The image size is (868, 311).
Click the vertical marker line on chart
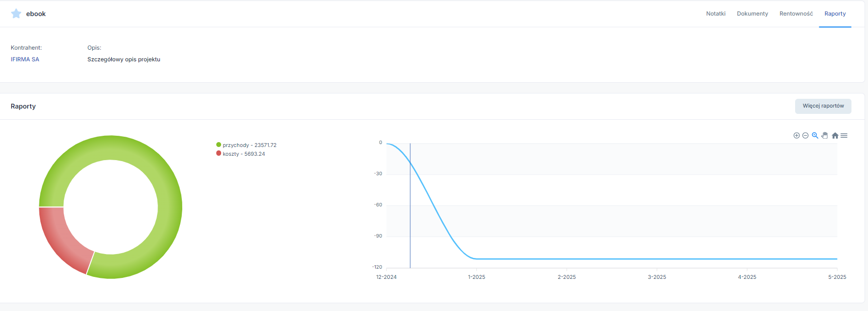410,205
